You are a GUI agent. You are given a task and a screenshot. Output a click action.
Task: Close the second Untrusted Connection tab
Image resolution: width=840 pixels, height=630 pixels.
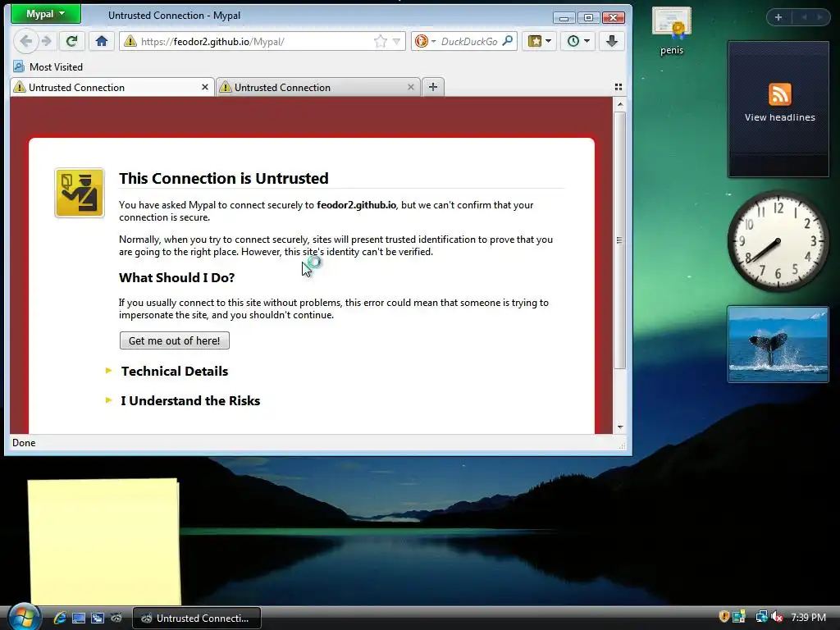(x=410, y=87)
